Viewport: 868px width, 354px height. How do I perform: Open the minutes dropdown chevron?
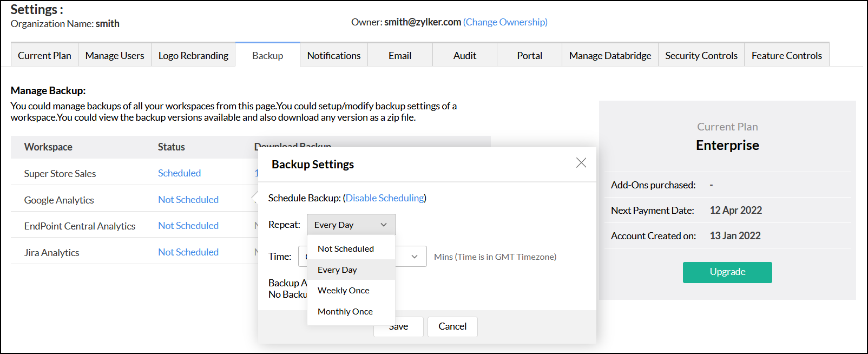coord(415,257)
